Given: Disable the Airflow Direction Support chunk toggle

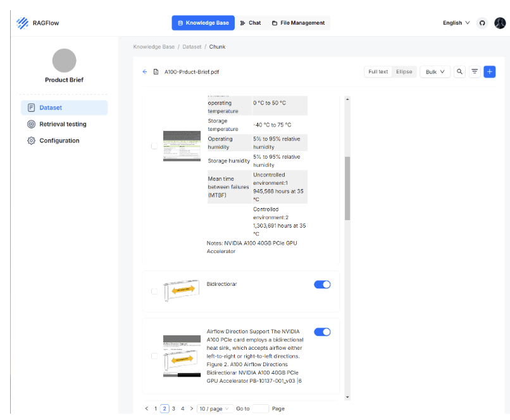Looking at the screenshot, I should tap(322, 332).
